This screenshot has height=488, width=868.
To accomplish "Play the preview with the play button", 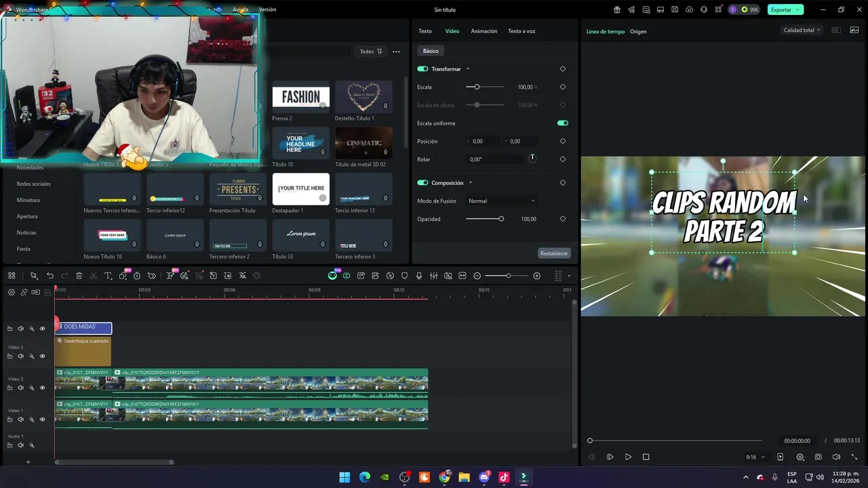I will coord(628,457).
